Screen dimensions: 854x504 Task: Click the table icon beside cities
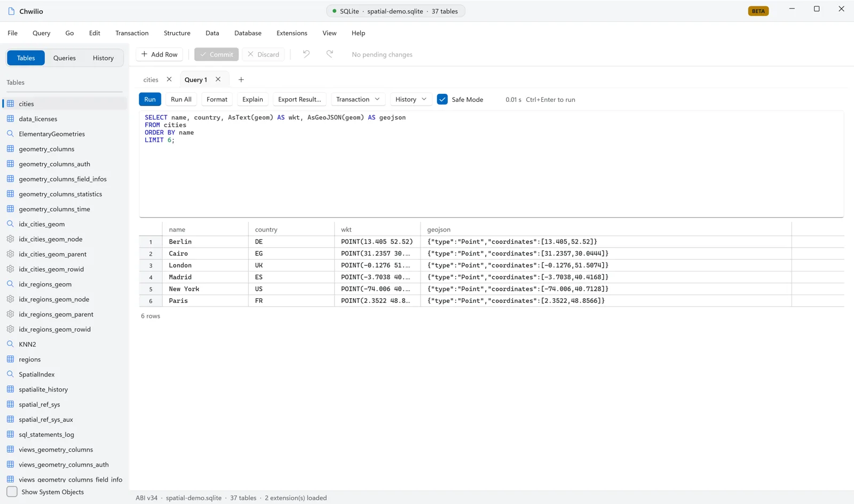click(x=10, y=103)
